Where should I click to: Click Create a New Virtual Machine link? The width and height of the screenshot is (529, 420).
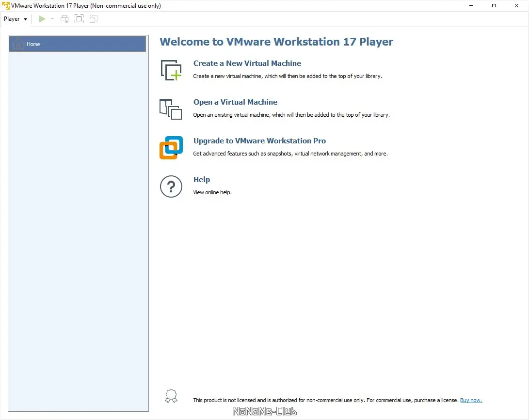247,63
